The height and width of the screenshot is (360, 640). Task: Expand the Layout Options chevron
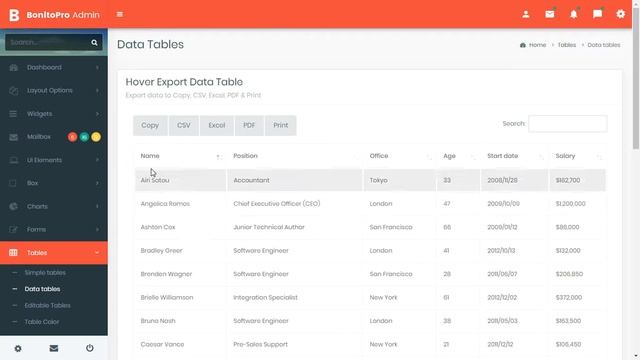pos(97,91)
